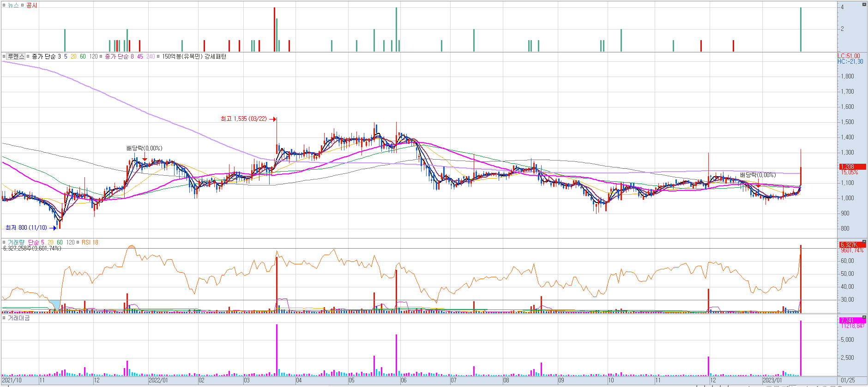Toggle the 거래대금 indicator square
Screen dimensions: 868x387
4,318
